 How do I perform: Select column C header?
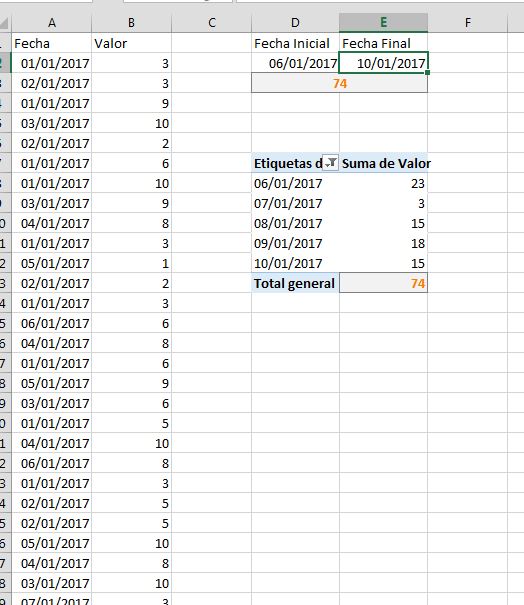pos(211,23)
